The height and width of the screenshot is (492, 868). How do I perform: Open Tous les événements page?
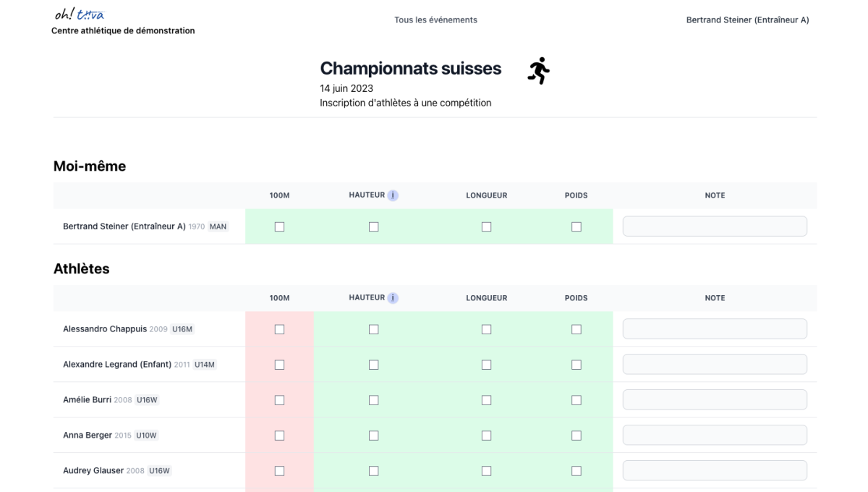[435, 20]
